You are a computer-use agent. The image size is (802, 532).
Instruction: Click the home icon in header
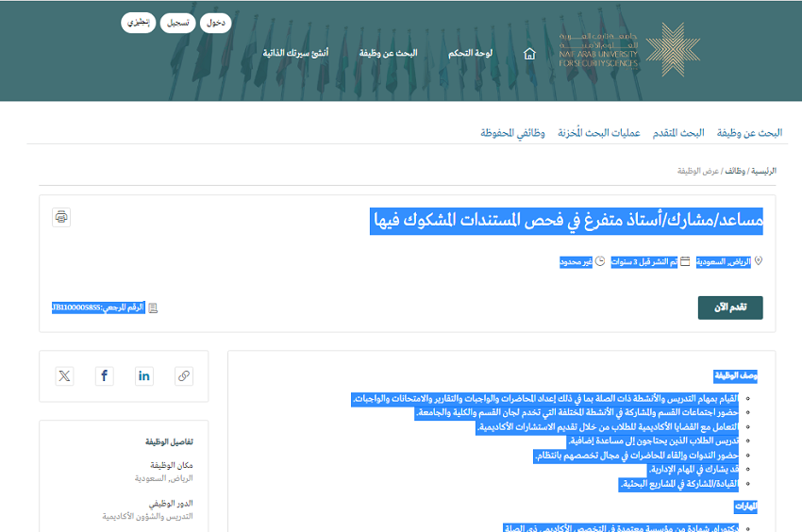coord(529,54)
